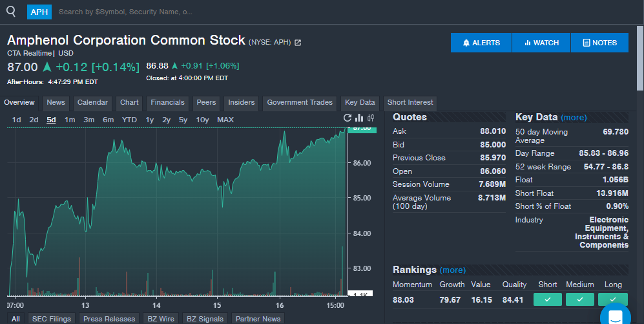Click the Bid value 85.000
The height and width of the screenshot is (324, 644).
(493, 145)
